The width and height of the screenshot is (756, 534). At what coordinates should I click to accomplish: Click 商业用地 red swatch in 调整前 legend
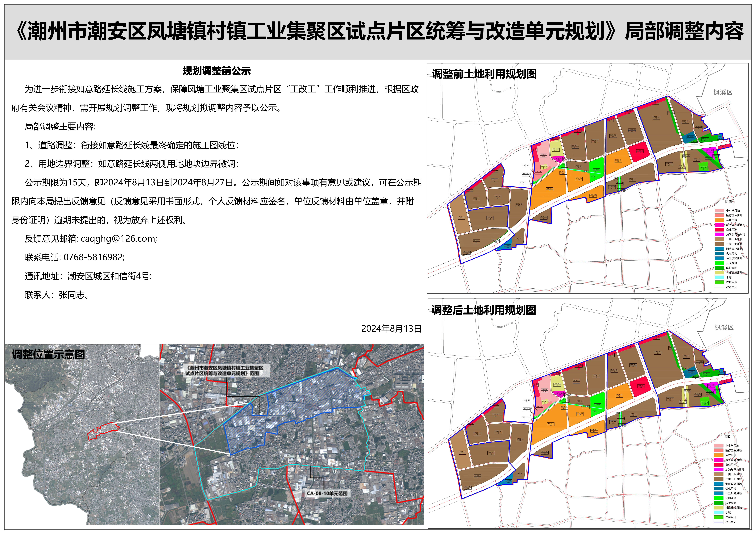[719, 230]
